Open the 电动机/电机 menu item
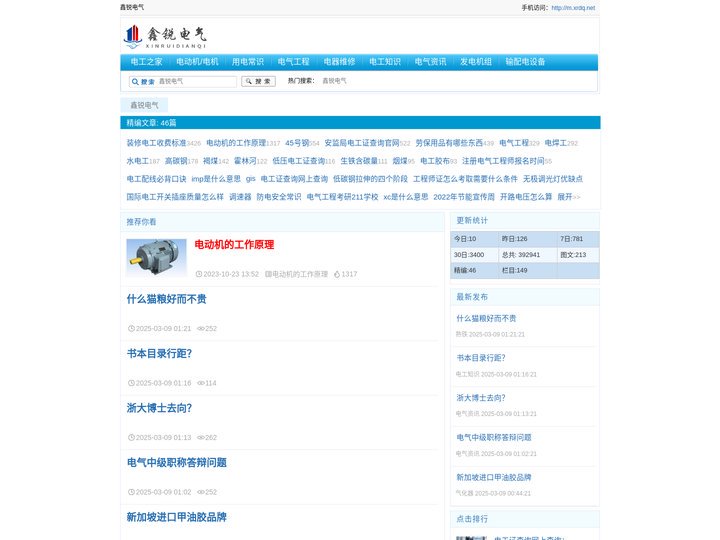Viewport: 720px width, 540px height. pyautogui.click(x=197, y=62)
